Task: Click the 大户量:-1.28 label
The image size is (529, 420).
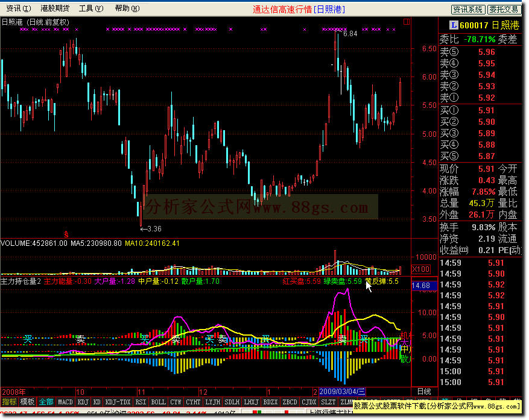Action: [x=115, y=281]
